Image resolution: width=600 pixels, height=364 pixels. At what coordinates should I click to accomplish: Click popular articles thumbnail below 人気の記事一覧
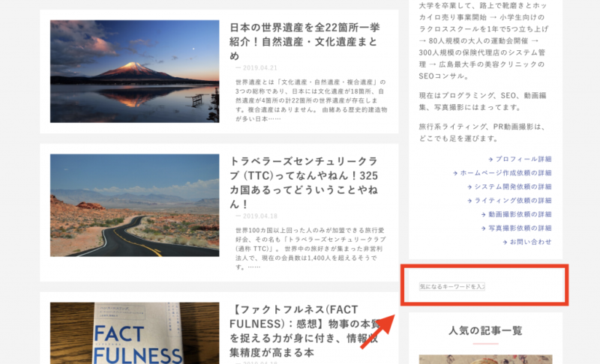[485, 359]
